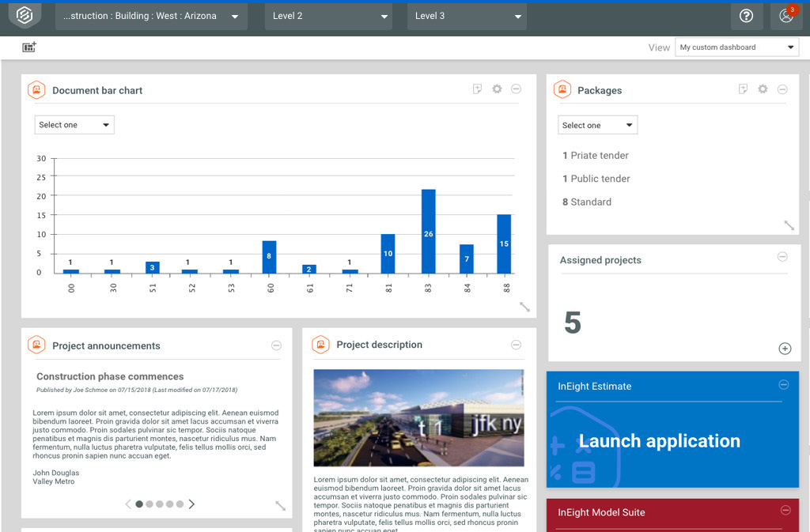Switch to the next announcement using right arrow
This screenshot has width=810, height=532.
pos(191,504)
